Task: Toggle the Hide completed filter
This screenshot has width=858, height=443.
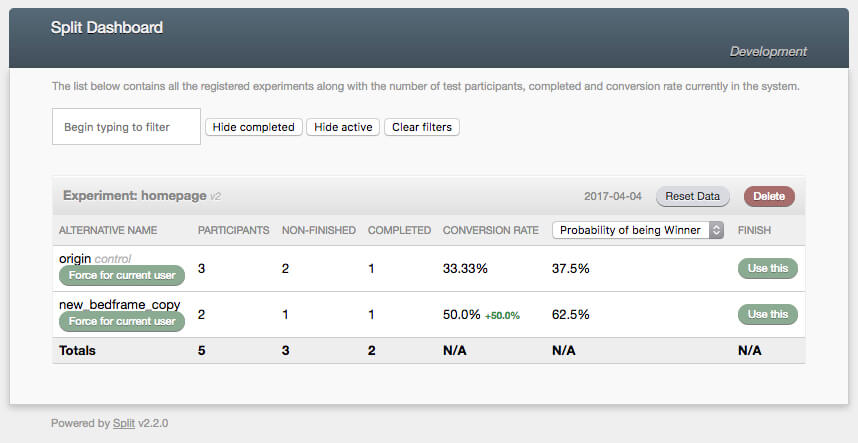Action: [x=254, y=127]
